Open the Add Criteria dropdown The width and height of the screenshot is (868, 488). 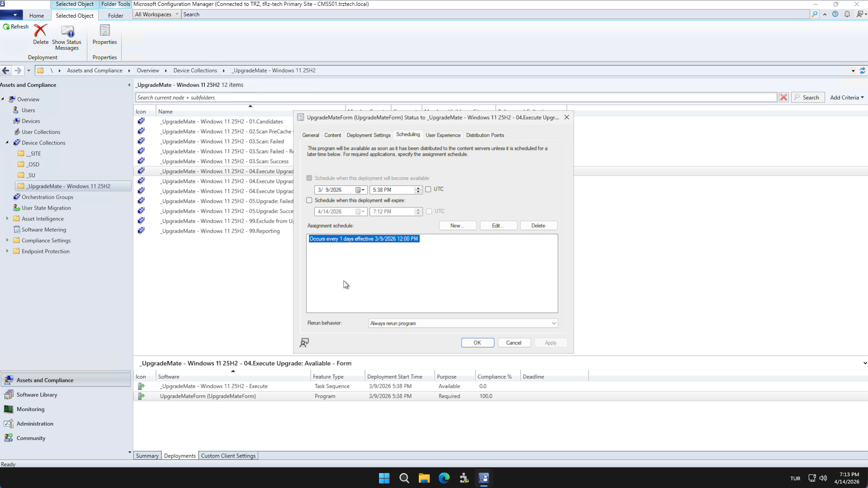click(x=847, y=98)
